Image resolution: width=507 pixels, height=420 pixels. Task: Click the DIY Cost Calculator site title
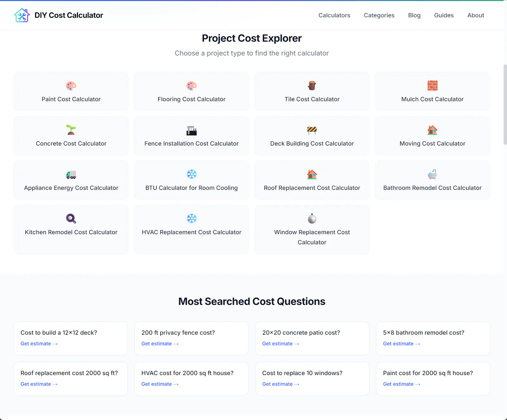[69, 15]
